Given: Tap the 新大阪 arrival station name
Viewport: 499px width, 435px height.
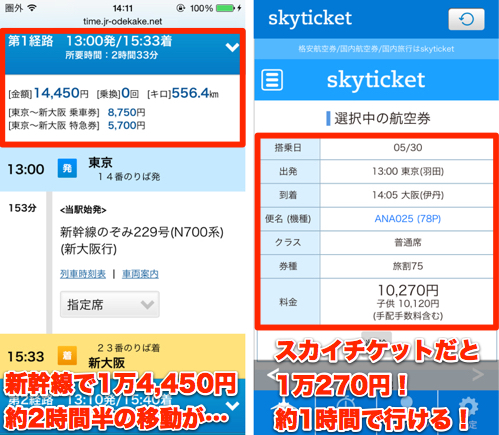Looking at the screenshot, I should [x=107, y=363].
